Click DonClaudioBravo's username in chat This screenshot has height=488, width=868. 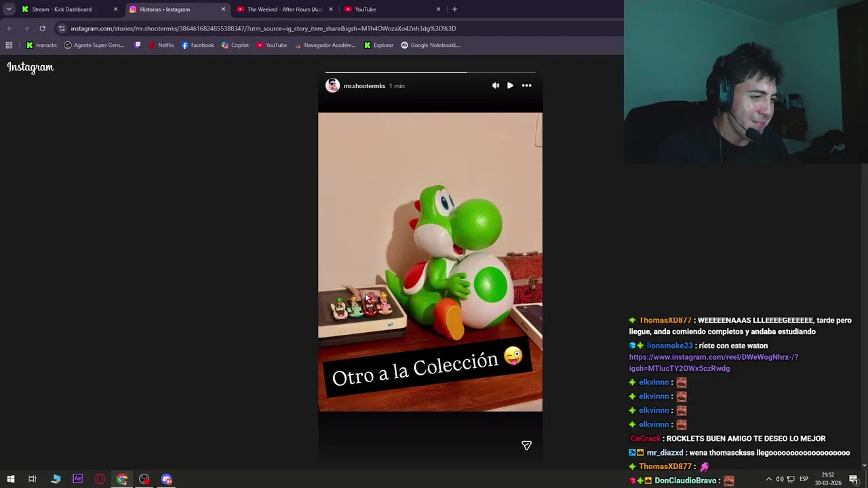(x=686, y=481)
